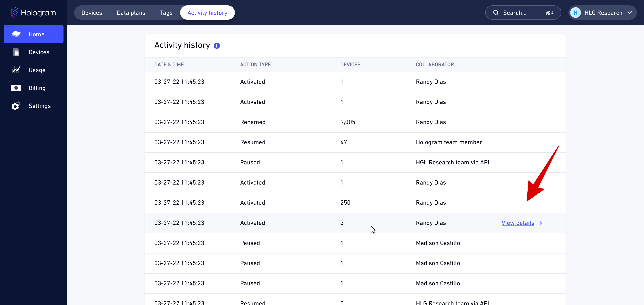The height and width of the screenshot is (305, 644).
Task: Click the 9,005 devices cell
Action: pyautogui.click(x=348, y=122)
